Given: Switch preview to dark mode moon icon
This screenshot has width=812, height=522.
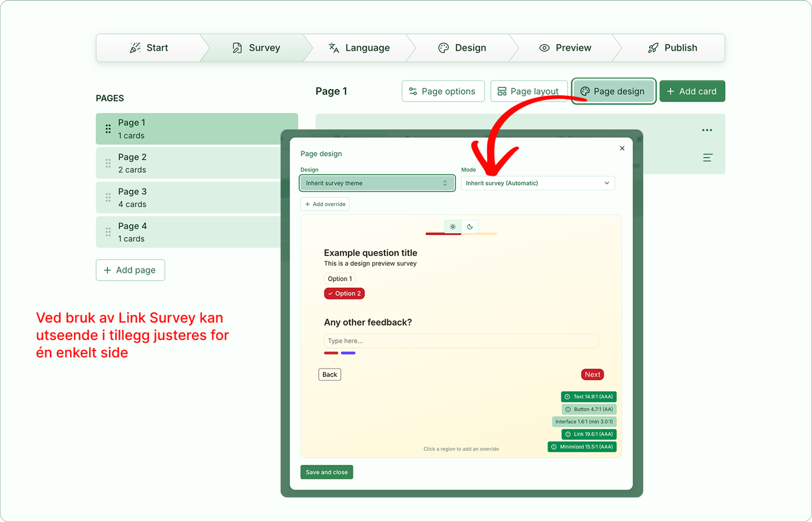Looking at the screenshot, I should [470, 227].
